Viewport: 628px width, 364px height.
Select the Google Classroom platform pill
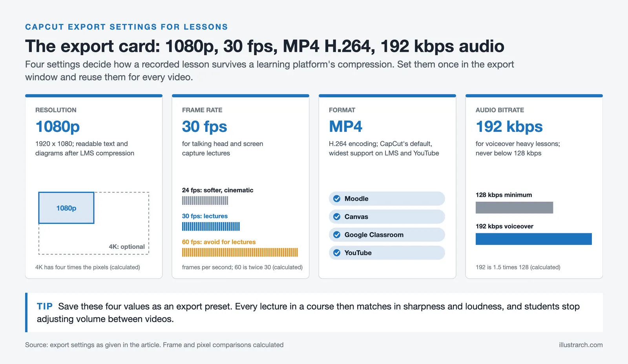[x=387, y=235]
